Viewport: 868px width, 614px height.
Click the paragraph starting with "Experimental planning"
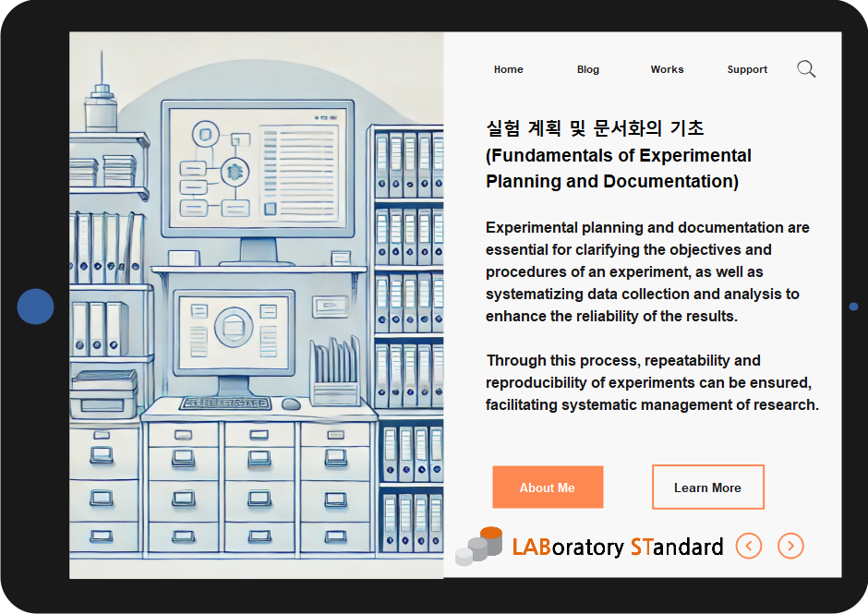click(x=646, y=271)
